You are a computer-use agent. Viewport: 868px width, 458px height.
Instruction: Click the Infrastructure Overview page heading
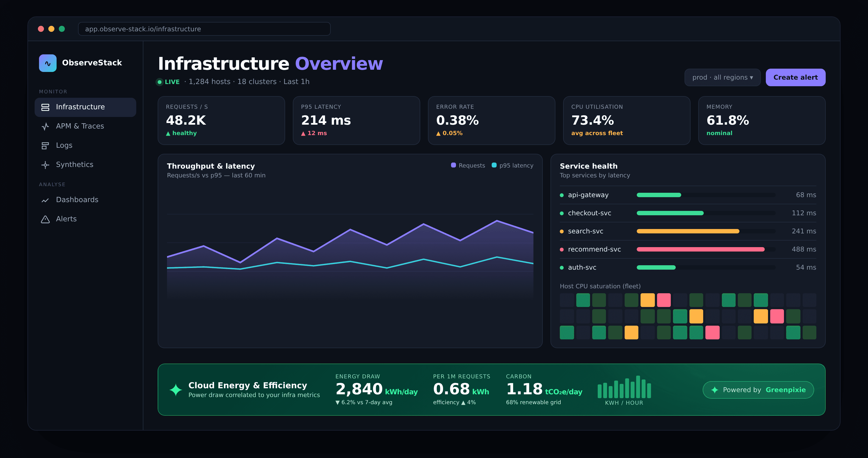270,63
